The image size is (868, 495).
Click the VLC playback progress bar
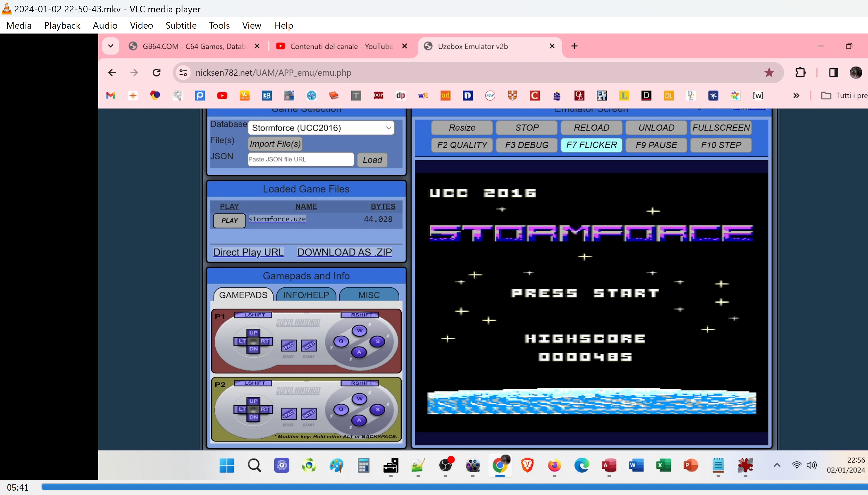[454, 487]
